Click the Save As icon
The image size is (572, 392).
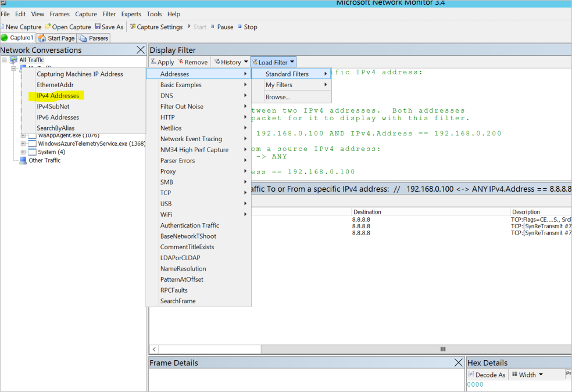point(109,27)
